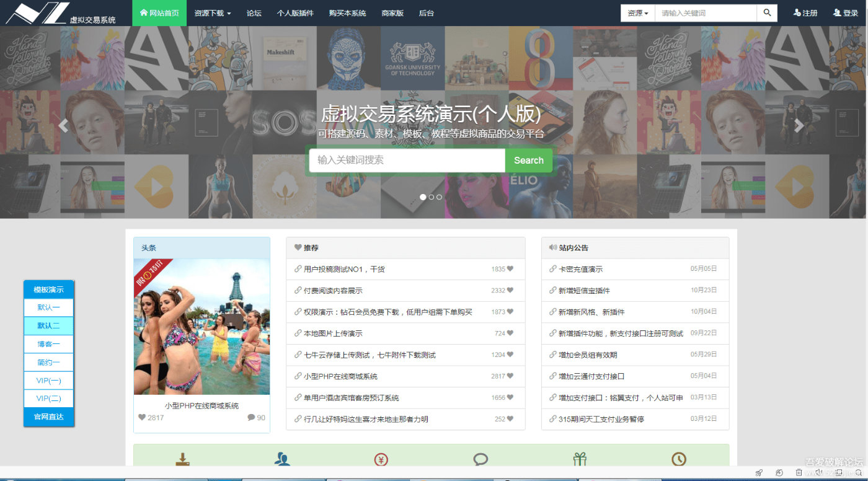868x481 pixels.
Task: Open the 资源 search category dropdown
Action: pos(638,13)
